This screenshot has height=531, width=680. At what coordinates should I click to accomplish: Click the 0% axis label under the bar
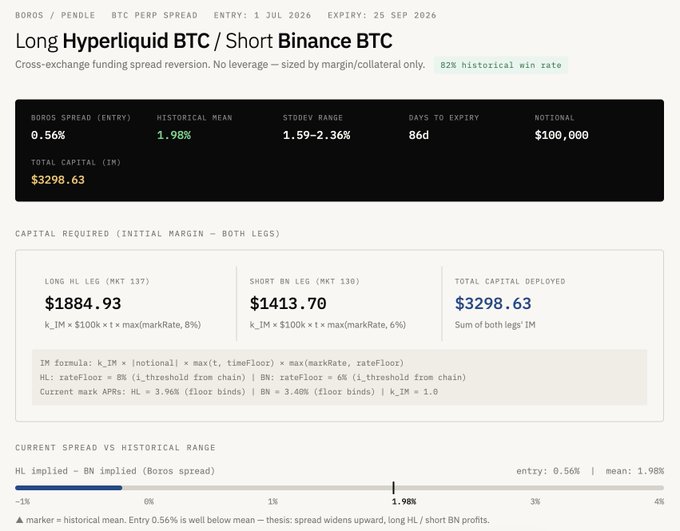click(x=149, y=502)
